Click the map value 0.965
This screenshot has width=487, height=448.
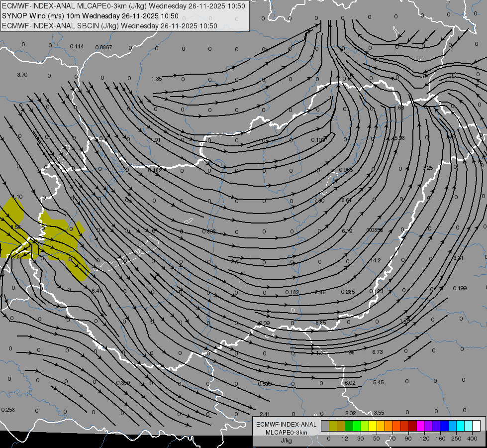coord(346,170)
